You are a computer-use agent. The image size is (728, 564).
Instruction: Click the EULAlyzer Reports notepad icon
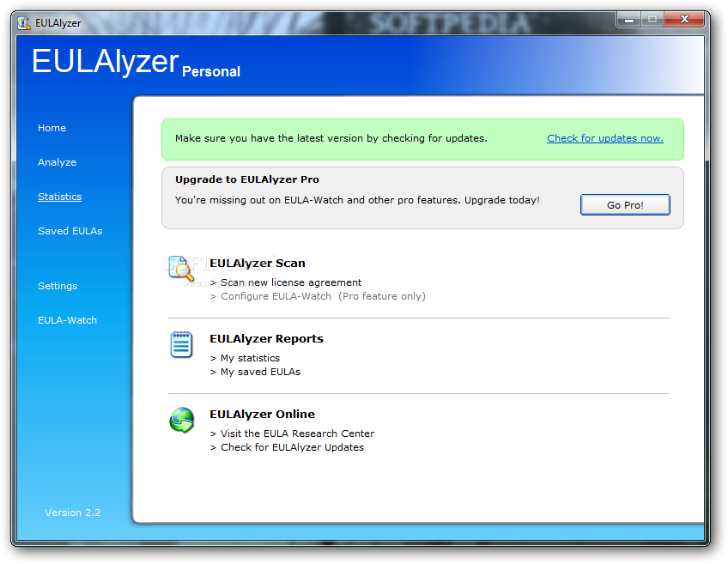[x=181, y=344]
